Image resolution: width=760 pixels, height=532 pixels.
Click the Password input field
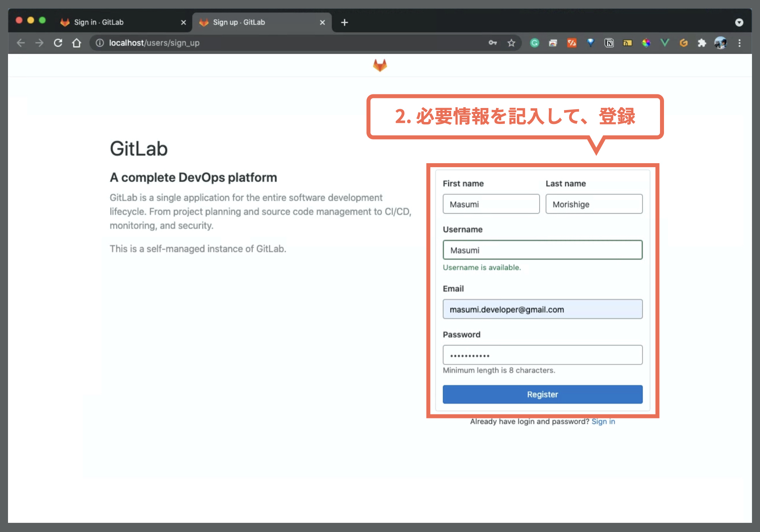click(x=543, y=355)
